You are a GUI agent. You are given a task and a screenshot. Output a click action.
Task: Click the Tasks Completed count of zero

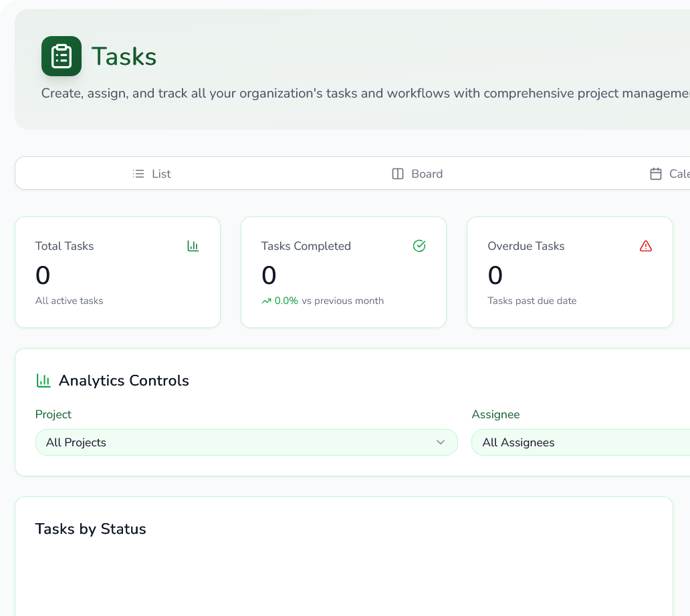[x=269, y=275]
